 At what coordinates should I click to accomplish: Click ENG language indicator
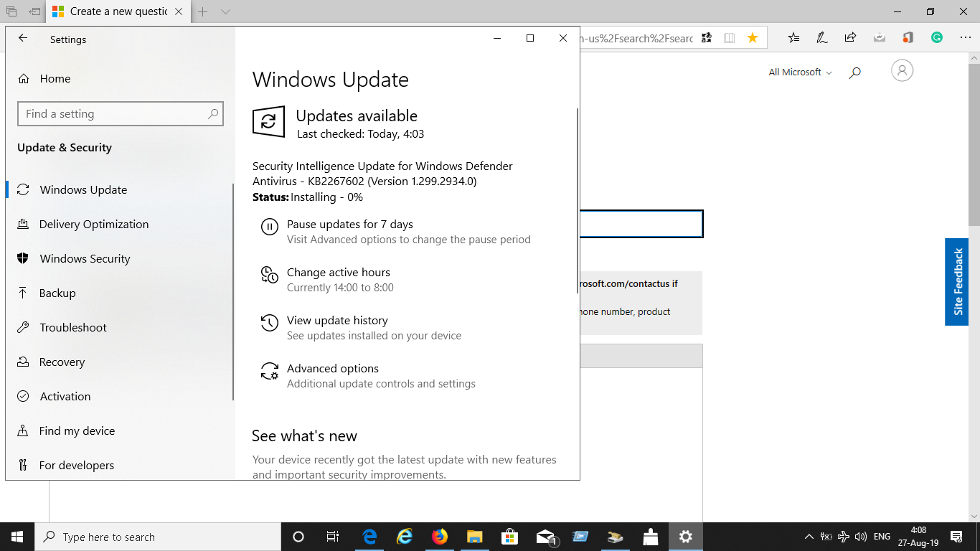(882, 537)
